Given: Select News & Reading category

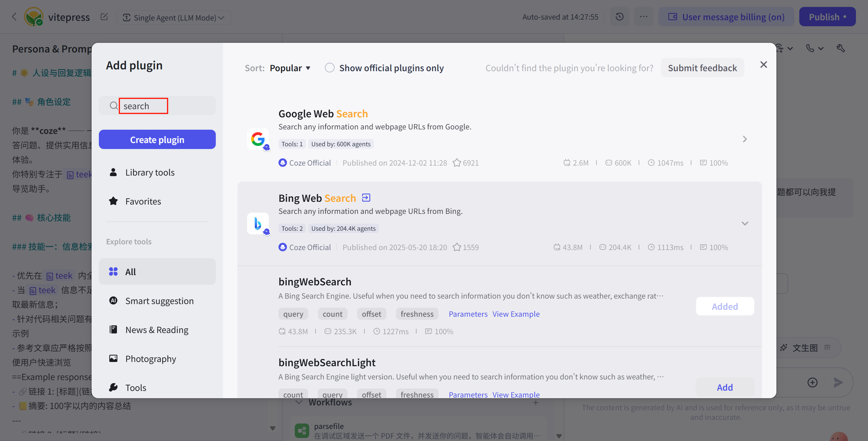Looking at the screenshot, I should coord(157,330).
